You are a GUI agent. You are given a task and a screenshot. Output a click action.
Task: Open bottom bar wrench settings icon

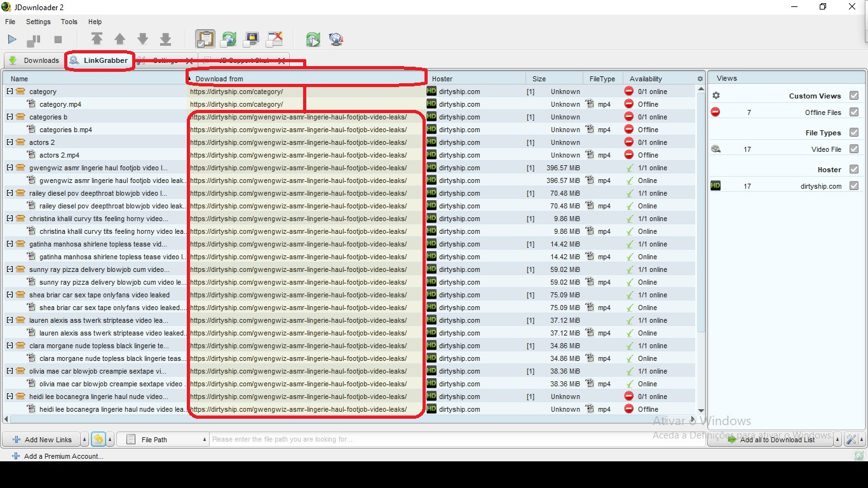tap(851, 439)
